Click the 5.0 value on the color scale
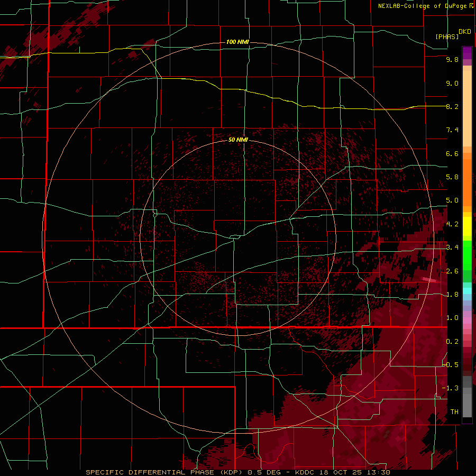 pyautogui.click(x=452, y=200)
